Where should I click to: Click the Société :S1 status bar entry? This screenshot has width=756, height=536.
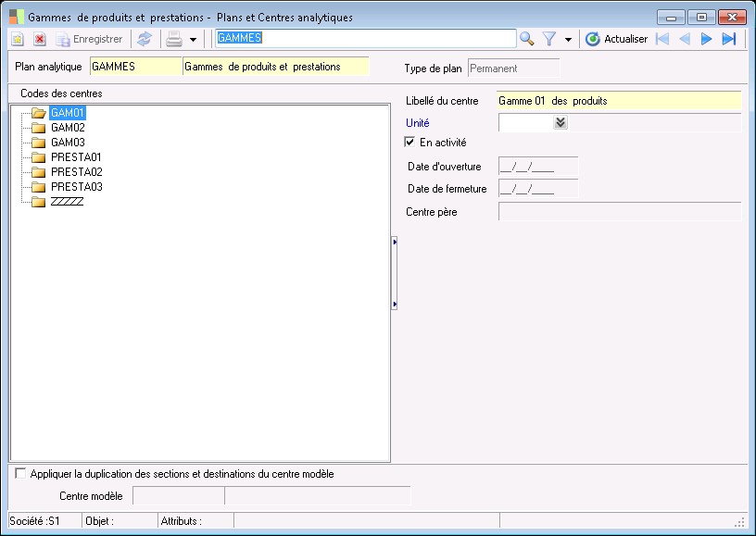coord(44,521)
